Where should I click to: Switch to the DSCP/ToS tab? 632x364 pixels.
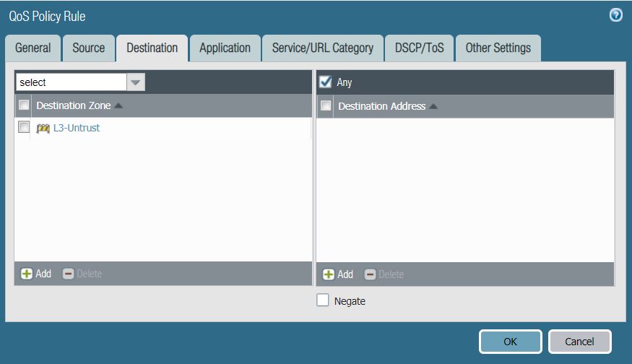click(x=419, y=48)
